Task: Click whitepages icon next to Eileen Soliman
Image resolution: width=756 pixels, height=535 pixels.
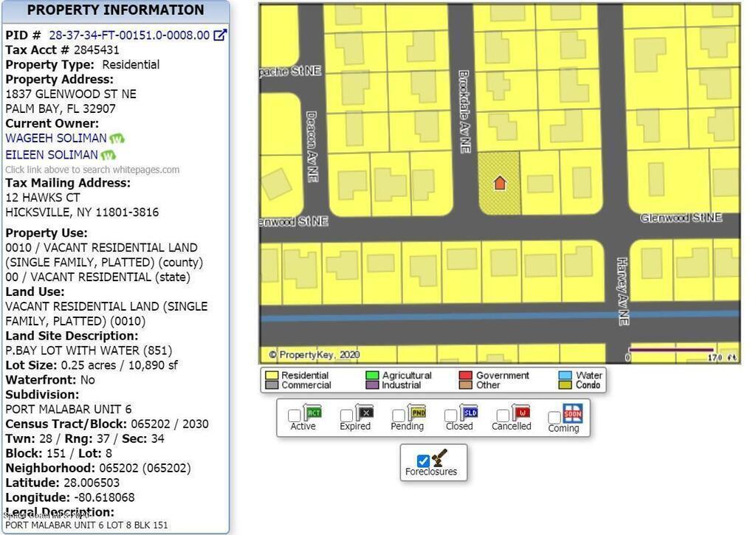Action: coord(108,155)
